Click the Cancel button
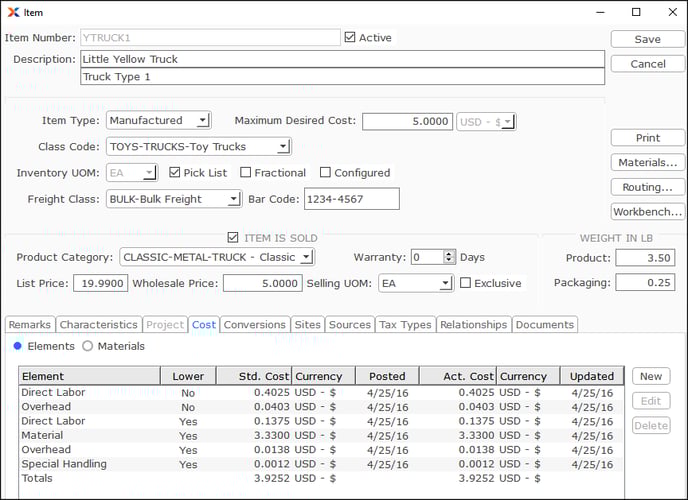This screenshot has width=688, height=500. pos(648,64)
